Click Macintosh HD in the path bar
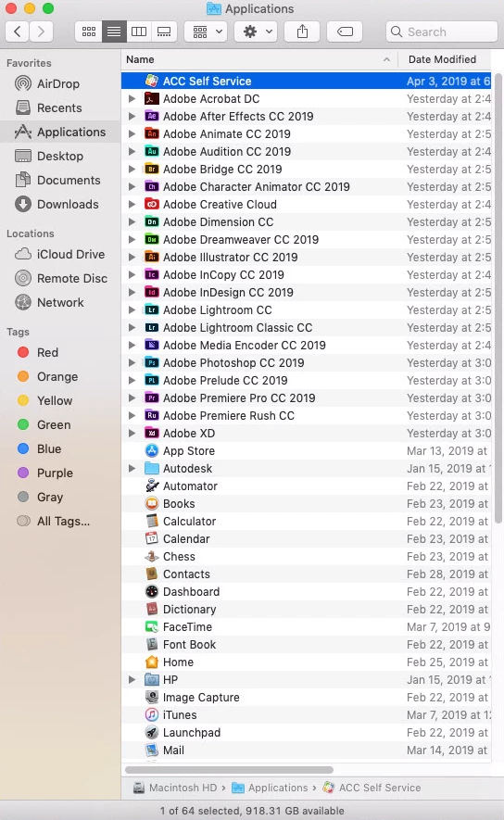504x820 pixels. click(x=175, y=788)
